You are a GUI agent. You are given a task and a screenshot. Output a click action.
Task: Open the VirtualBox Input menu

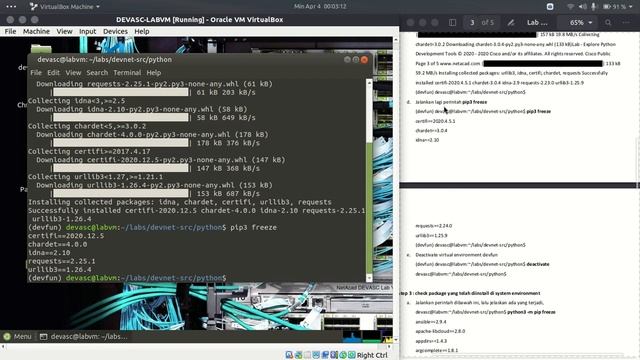point(87,31)
